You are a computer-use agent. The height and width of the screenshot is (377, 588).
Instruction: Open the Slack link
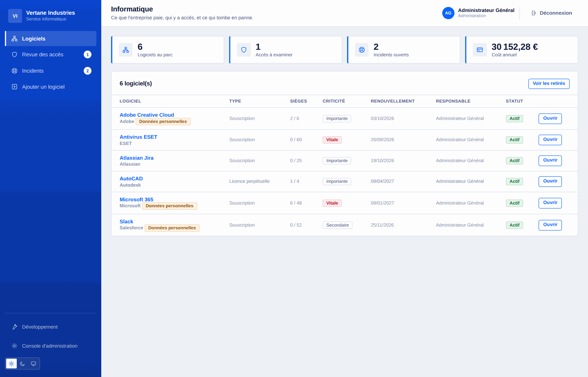pyautogui.click(x=126, y=221)
